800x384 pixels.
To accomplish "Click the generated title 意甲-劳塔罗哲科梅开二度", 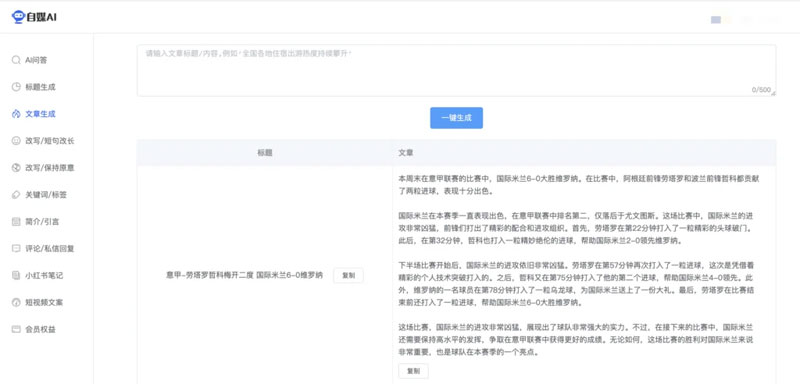I will 210,275.
